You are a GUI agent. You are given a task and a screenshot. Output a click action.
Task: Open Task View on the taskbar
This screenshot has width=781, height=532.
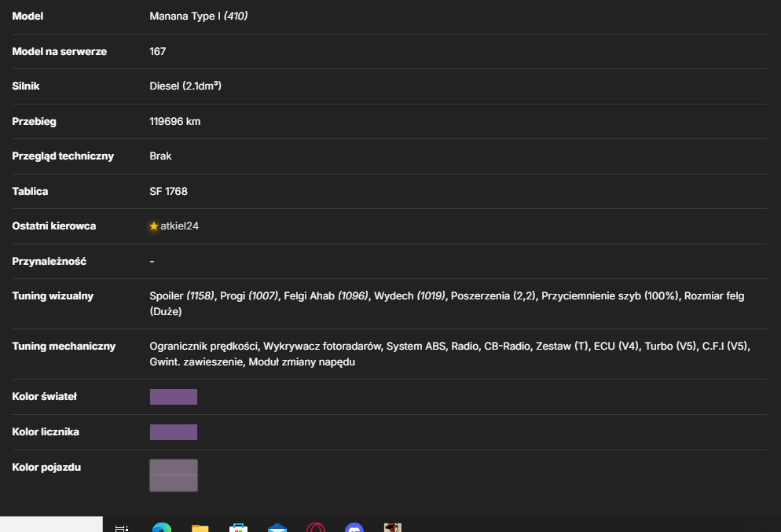pyautogui.click(x=122, y=528)
